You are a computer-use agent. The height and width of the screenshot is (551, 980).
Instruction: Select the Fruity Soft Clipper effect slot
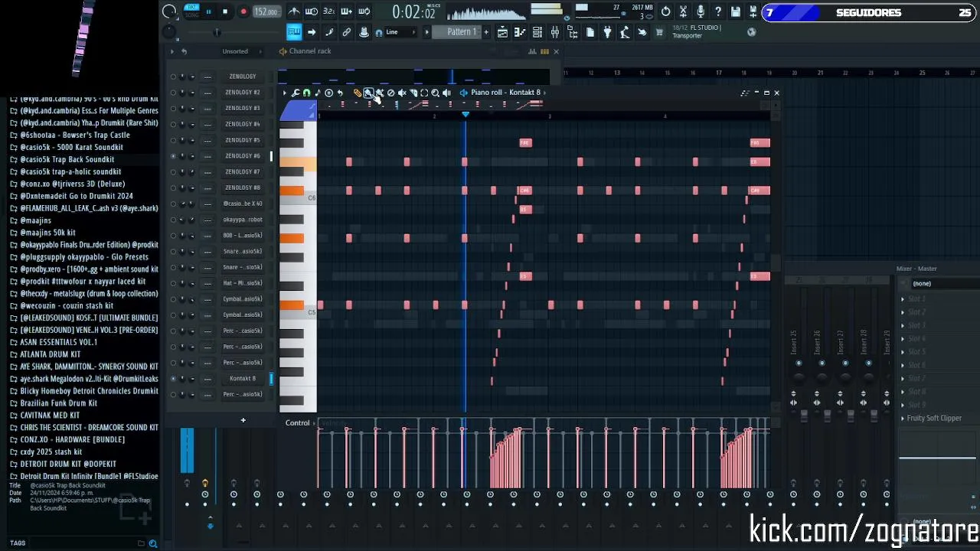934,419
